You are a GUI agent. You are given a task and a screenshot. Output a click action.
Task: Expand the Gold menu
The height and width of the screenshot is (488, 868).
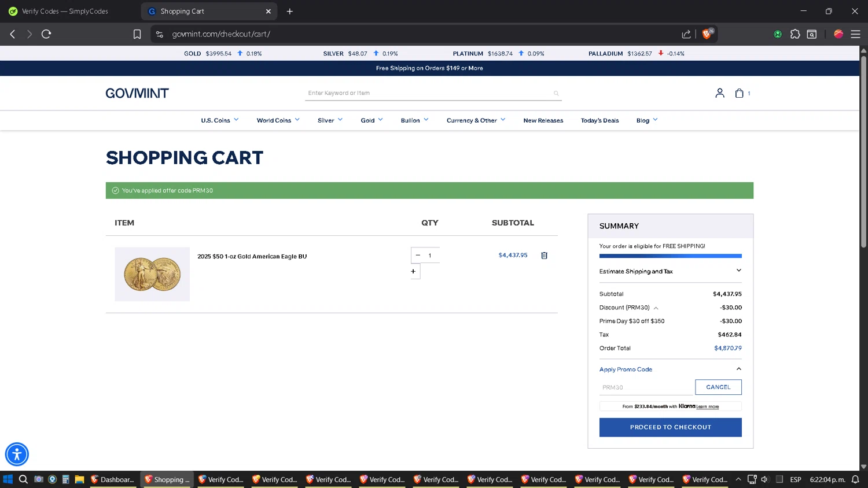[372, 120]
